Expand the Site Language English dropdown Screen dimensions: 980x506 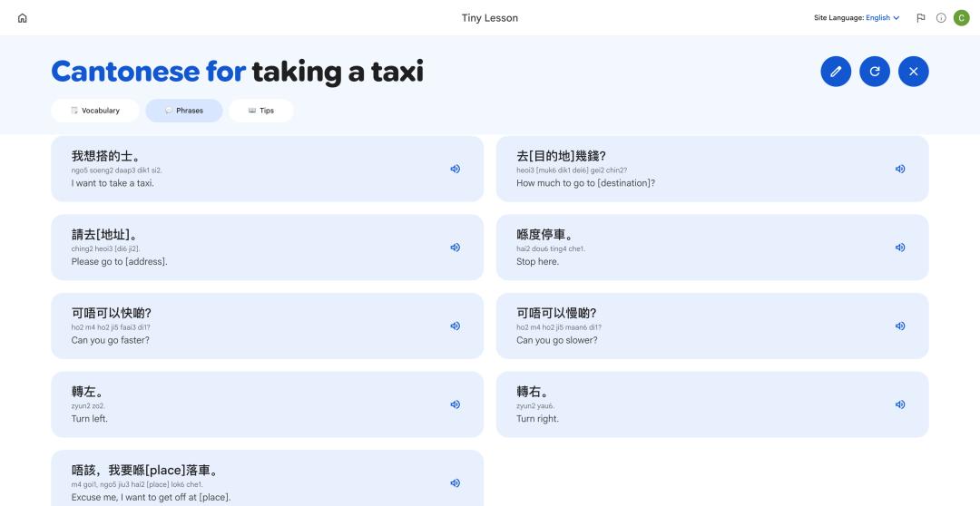point(883,18)
